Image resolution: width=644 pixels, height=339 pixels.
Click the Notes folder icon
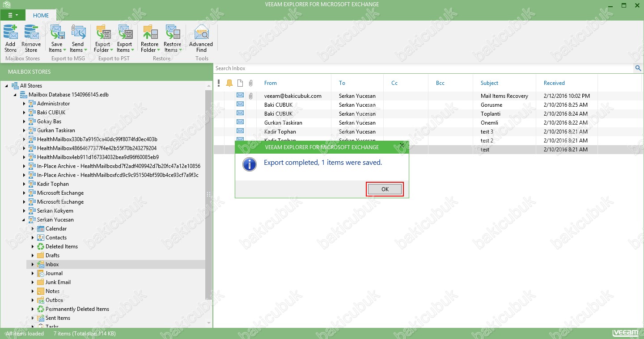[41, 291]
